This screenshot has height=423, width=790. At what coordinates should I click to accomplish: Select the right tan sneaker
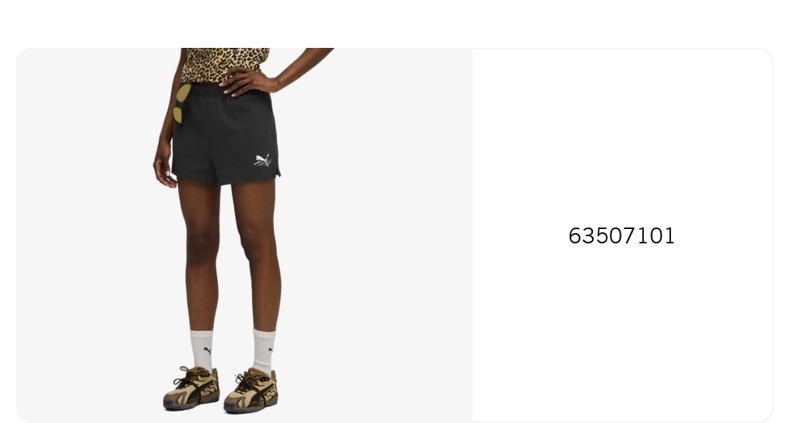click(251, 390)
